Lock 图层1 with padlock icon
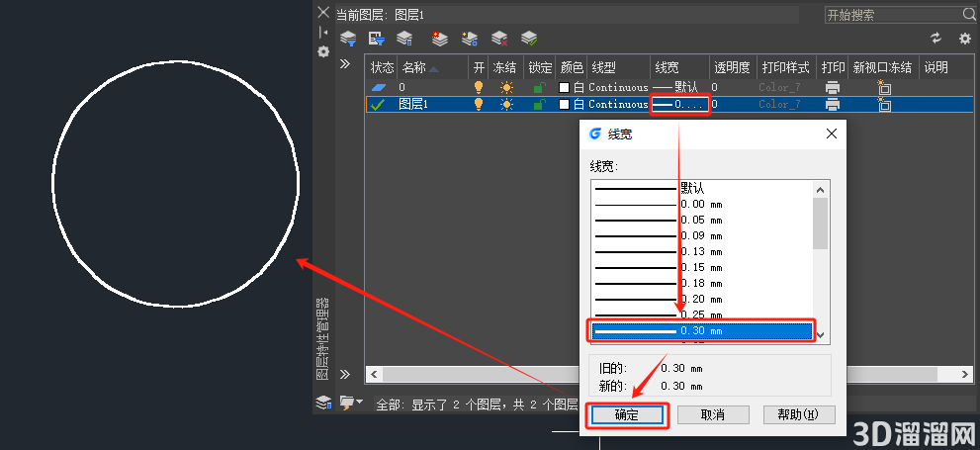 pyautogui.click(x=539, y=105)
